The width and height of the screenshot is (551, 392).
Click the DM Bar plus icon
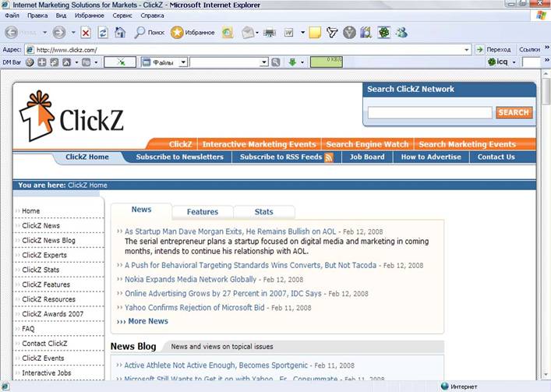[x=42, y=62]
